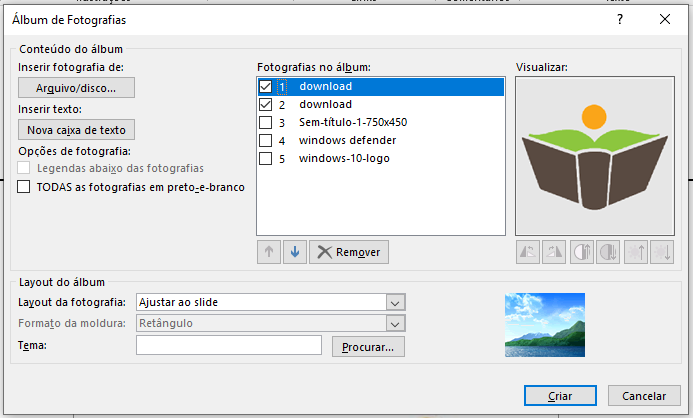Rotate picture left icon under preview
Image resolution: width=693 pixels, height=418 pixels.
528,253
